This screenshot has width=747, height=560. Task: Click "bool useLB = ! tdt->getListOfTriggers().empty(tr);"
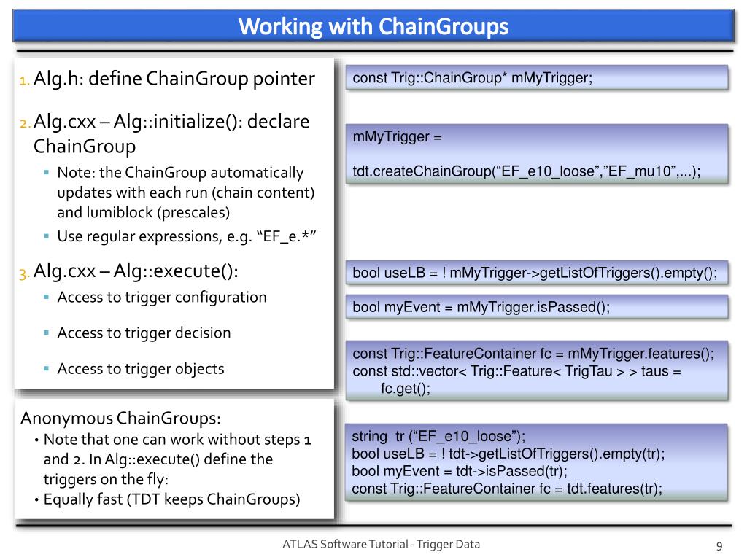click(508, 454)
